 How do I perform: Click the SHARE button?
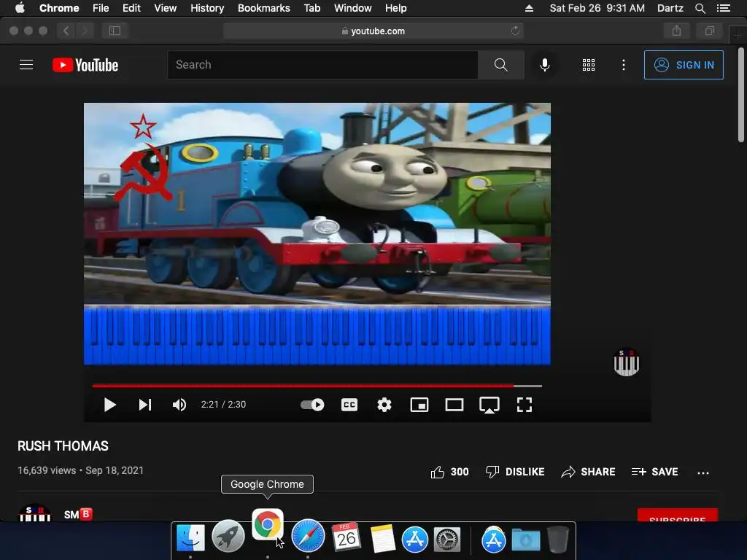point(588,472)
